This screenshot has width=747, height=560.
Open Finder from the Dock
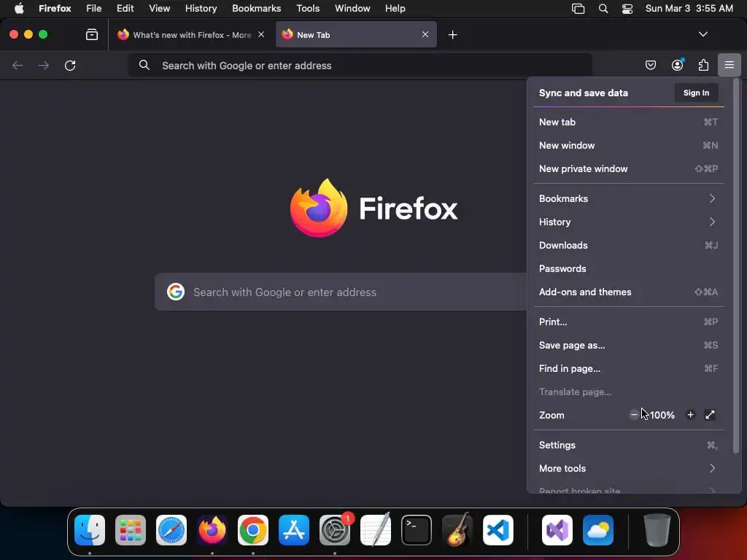(x=90, y=530)
